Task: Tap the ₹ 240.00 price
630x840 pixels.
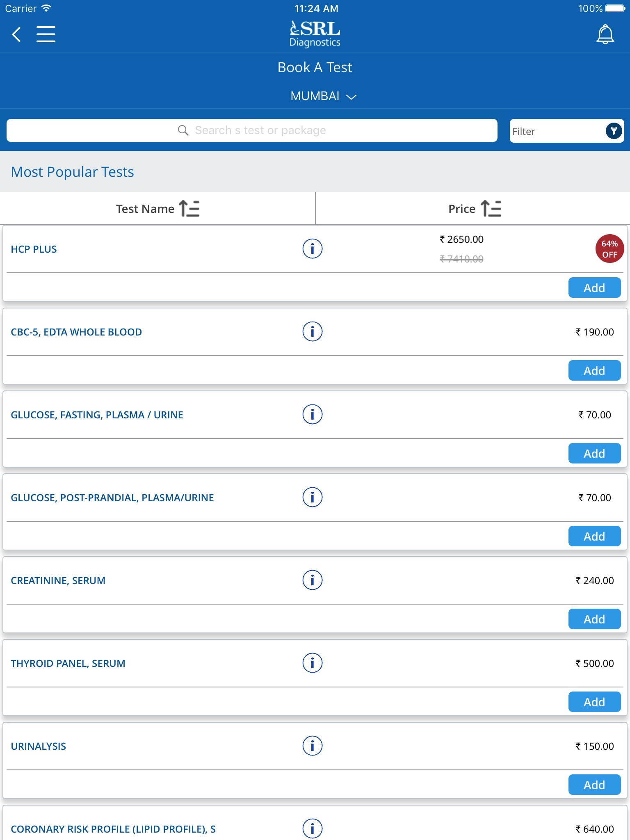Action: tap(595, 580)
